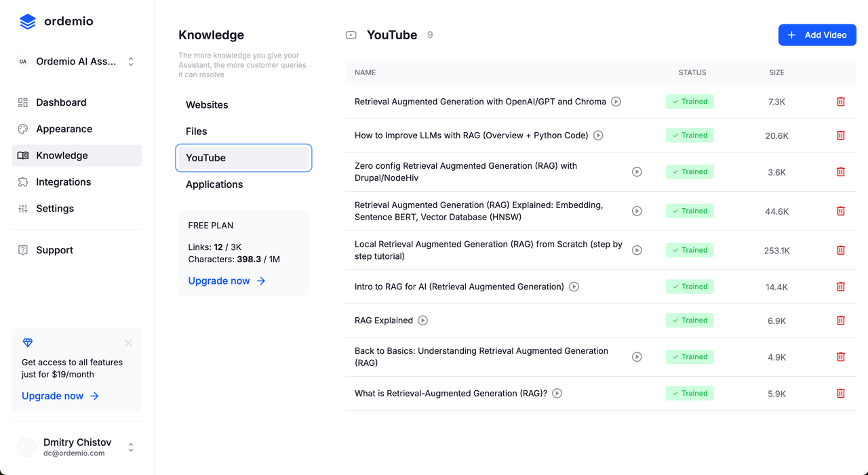Click the ordemio logo icon
The image size is (868, 475).
(28, 22)
